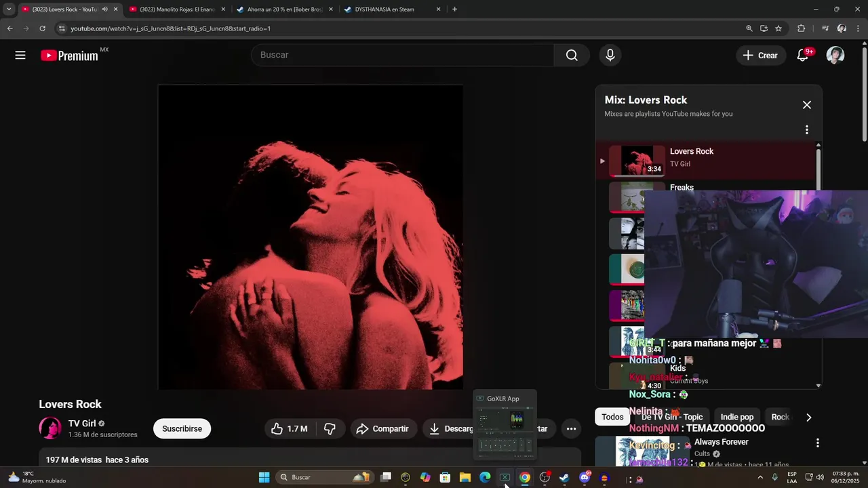Open Chrome extensions puzzle icon
Image resolution: width=868 pixels, height=488 pixels.
801,28
